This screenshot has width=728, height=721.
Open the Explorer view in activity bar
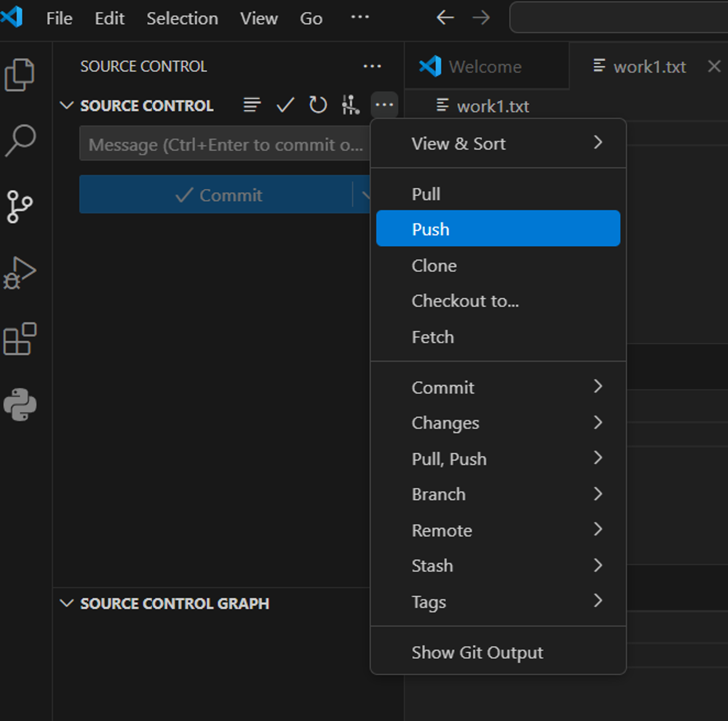pyautogui.click(x=20, y=75)
